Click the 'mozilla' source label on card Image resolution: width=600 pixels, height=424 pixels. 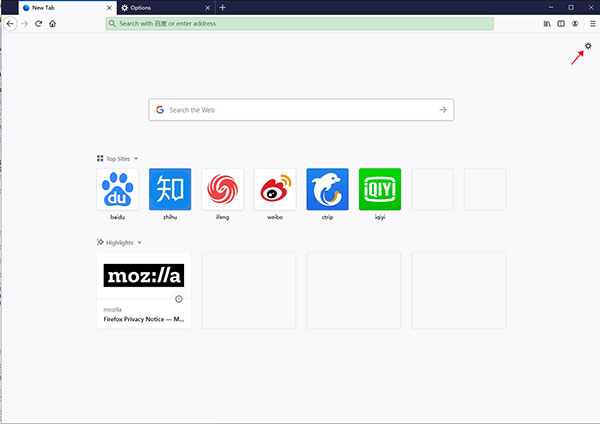tap(112, 310)
